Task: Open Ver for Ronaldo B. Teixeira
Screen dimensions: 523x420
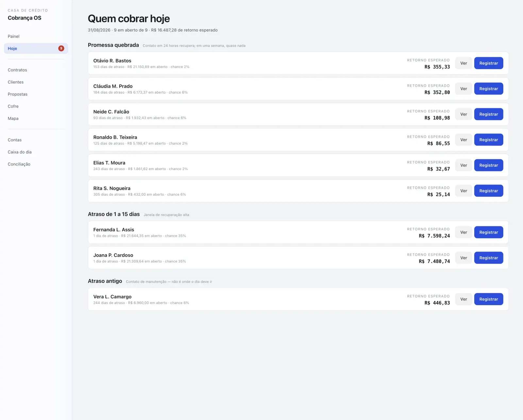Action: tap(464, 140)
